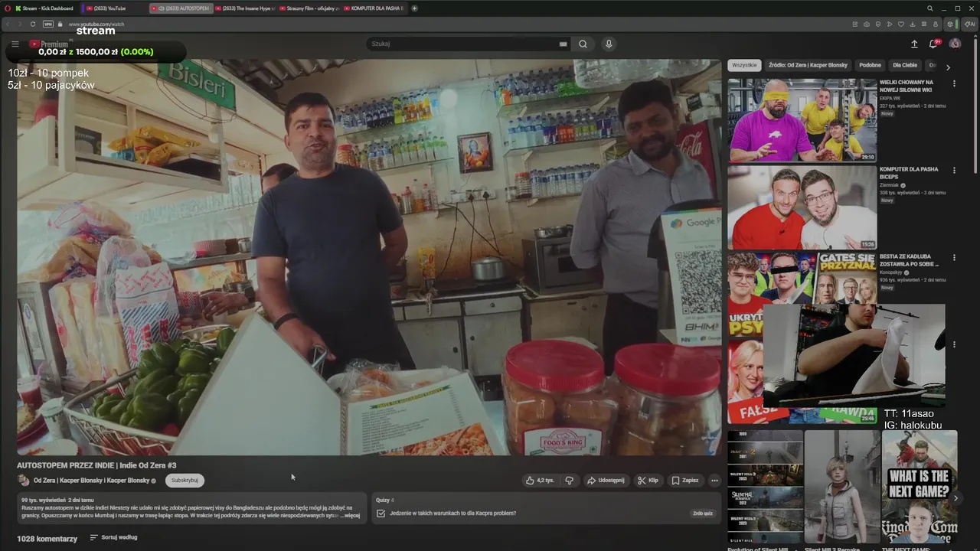980x551 pixels.
Task: Open WIELKI CHOWANY NA NOWEJ SIŁOWNI thumbnail
Action: point(802,120)
